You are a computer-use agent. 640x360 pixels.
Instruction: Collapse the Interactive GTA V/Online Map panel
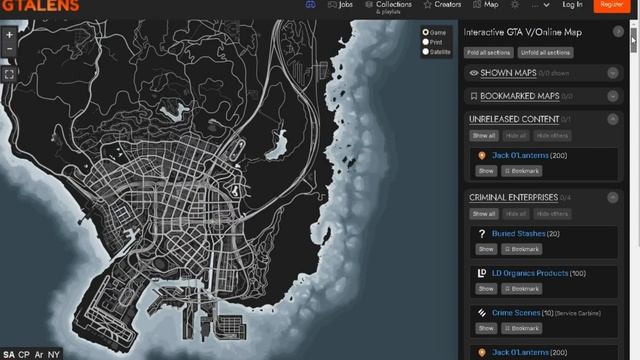coord(618,31)
